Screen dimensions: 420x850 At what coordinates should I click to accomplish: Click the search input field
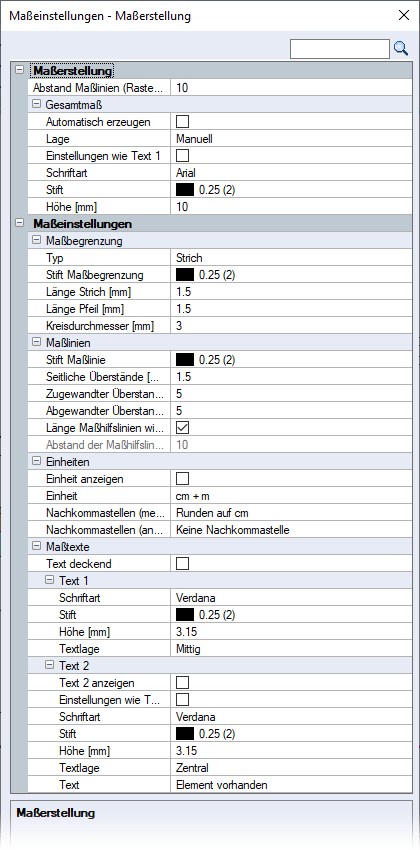pyautogui.click(x=340, y=49)
